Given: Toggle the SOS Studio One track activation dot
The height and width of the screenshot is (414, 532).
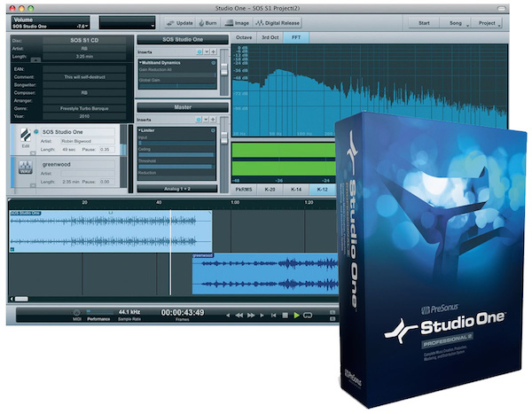Looking at the screenshot, I should tap(36, 132).
